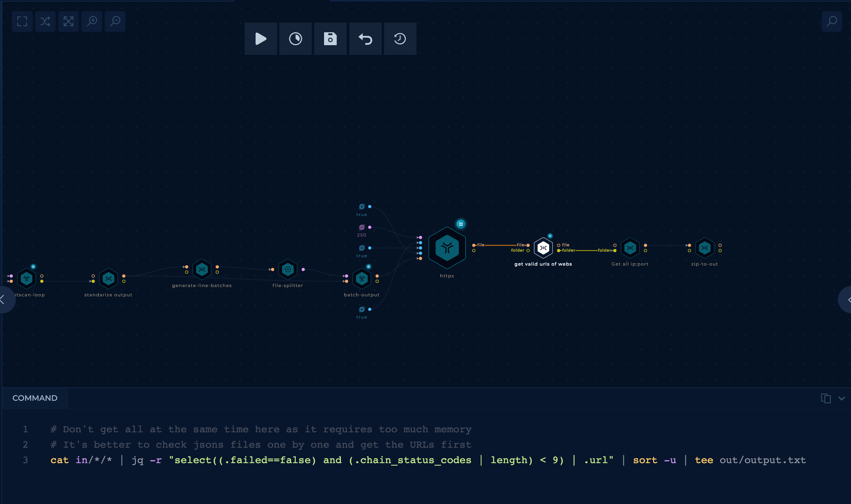Click the zip-to-out node icon
The height and width of the screenshot is (504, 851).
[705, 248]
